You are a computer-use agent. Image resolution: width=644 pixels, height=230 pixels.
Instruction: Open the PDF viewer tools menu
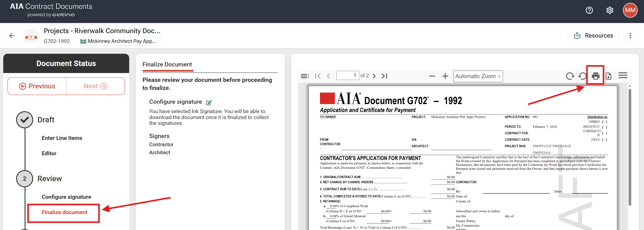[x=623, y=75]
